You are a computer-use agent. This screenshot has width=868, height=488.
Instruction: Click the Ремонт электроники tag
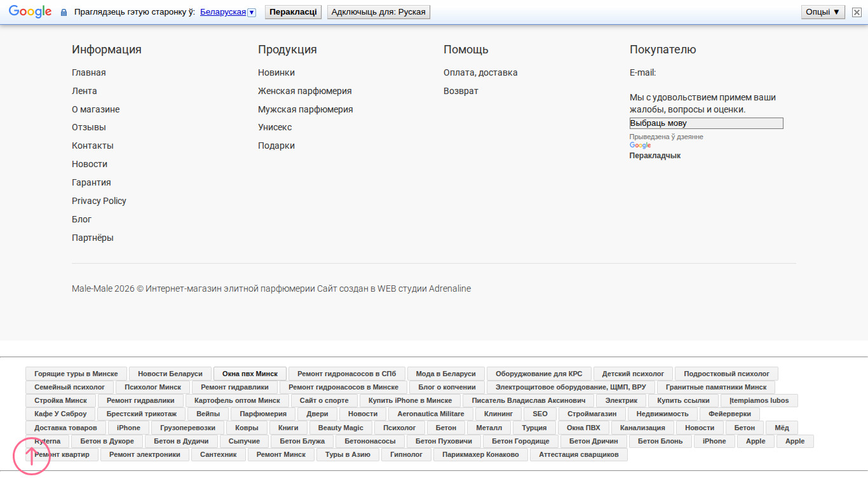pos(145,454)
